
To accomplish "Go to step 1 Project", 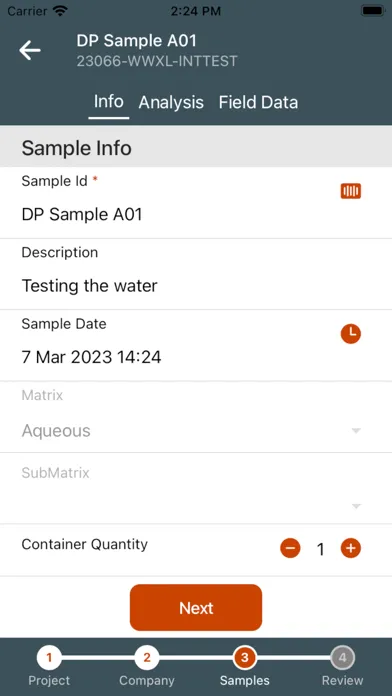I will click(49, 658).
